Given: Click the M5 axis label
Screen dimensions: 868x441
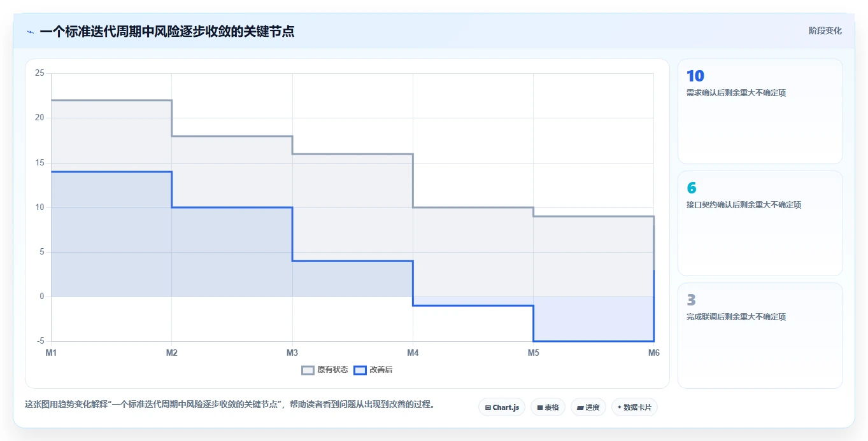Looking at the screenshot, I should (533, 353).
